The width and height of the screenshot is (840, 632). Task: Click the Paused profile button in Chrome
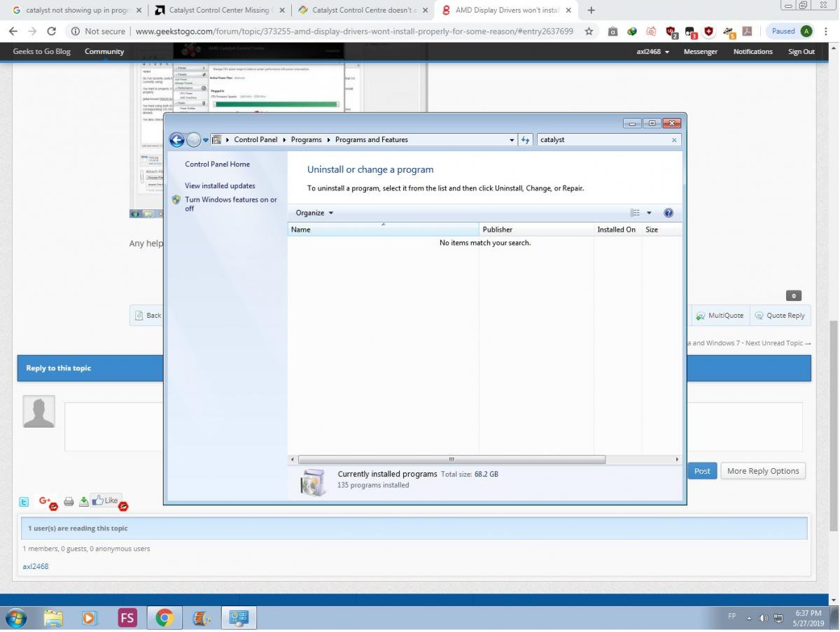(x=791, y=31)
